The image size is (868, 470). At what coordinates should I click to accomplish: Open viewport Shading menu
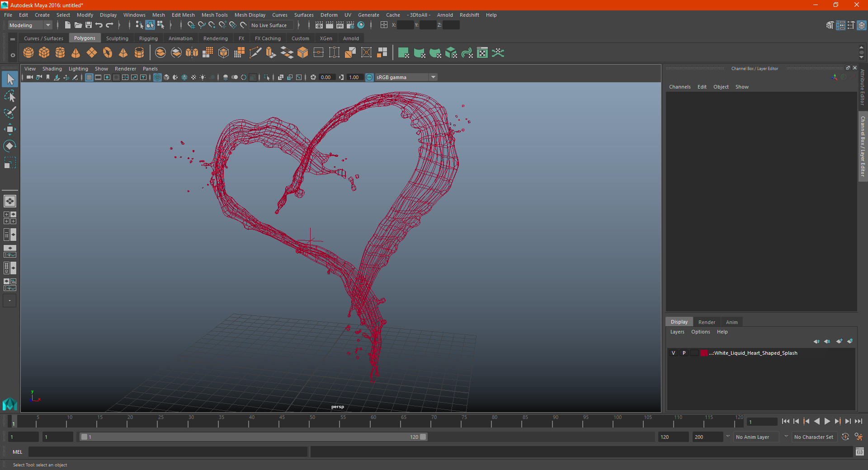[x=52, y=69]
